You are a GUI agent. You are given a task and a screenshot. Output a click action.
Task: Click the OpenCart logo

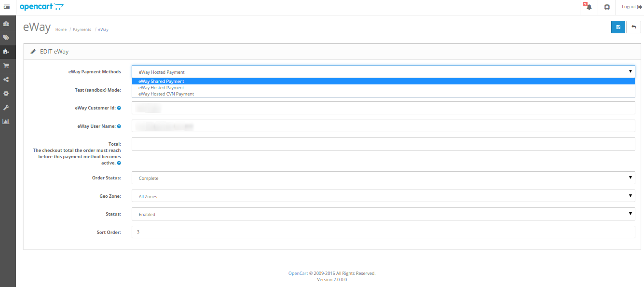41,7
